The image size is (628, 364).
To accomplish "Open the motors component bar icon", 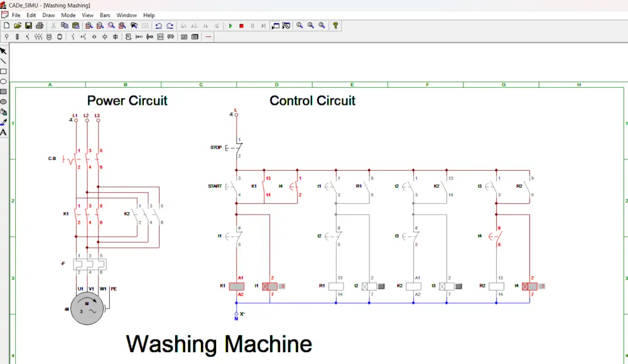I will tap(49, 37).
